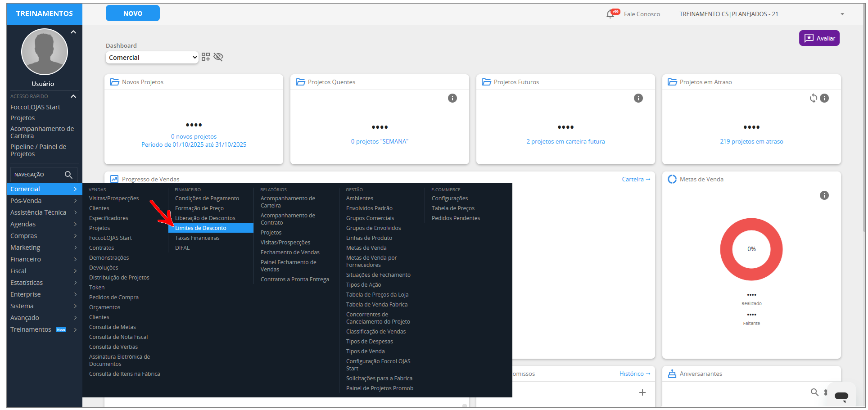868x410 pixels.
Task: Expand the Agendas sidebar menu
Action: (44, 224)
